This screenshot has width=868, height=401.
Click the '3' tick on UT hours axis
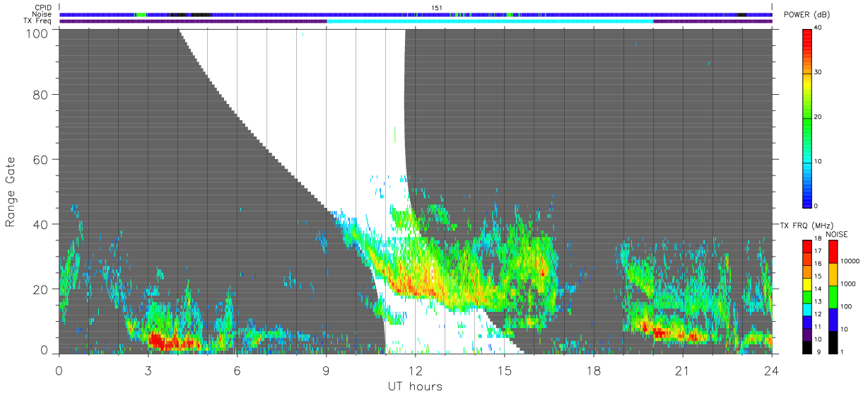tap(148, 371)
